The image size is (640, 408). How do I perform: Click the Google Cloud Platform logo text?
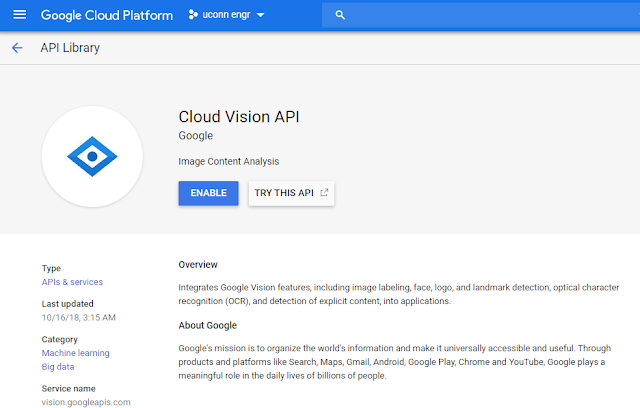pyautogui.click(x=107, y=15)
